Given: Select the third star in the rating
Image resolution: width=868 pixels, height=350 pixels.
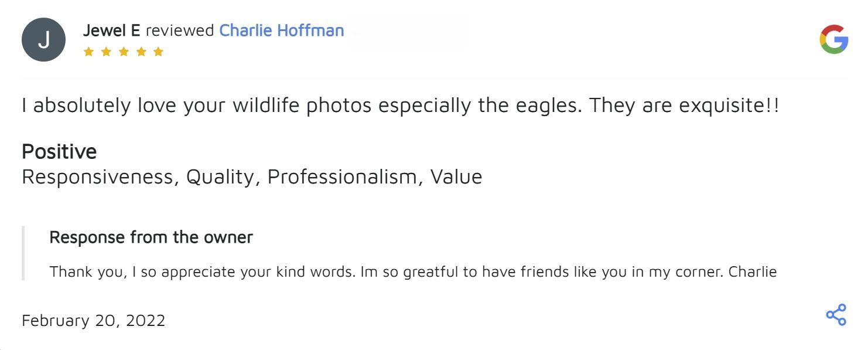Looking at the screenshot, I should [x=124, y=52].
